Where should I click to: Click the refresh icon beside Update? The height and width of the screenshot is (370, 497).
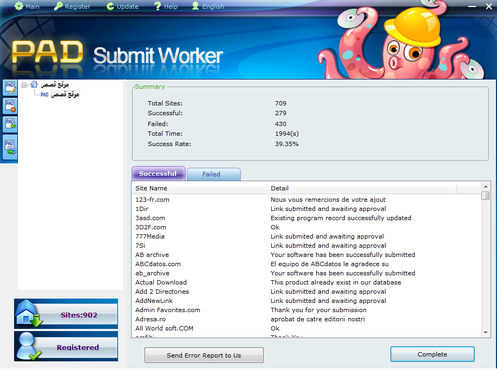[110, 6]
